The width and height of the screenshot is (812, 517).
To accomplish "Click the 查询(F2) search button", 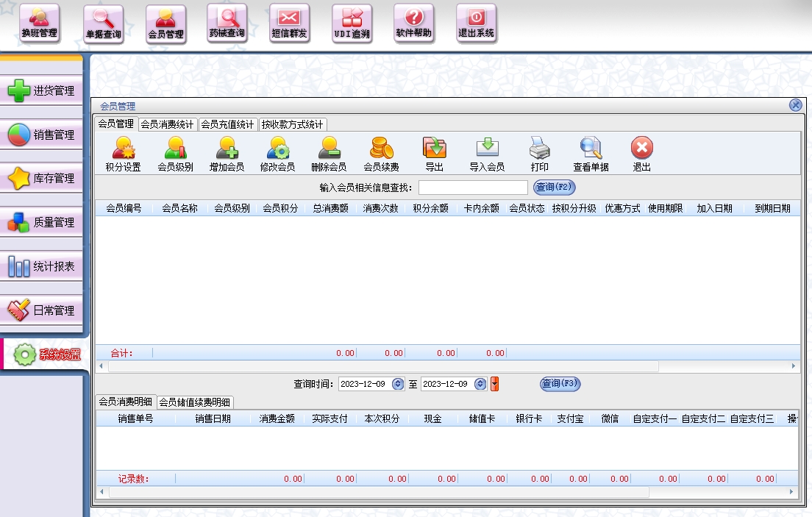I will [554, 188].
